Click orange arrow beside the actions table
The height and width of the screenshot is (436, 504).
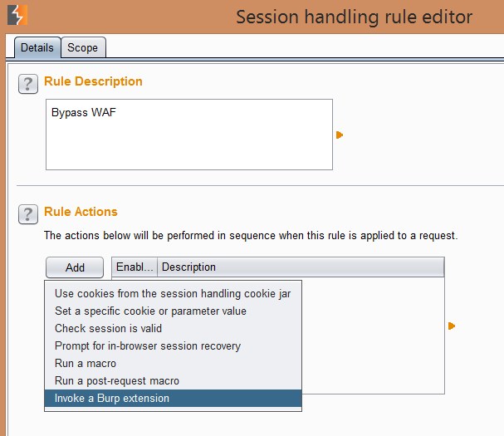coord(452,326)
